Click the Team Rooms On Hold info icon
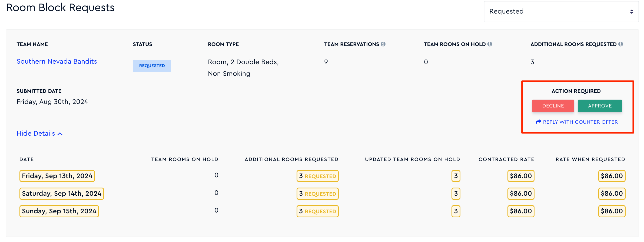644x242 pixels. pyautogui.click(x=490, y=44)
